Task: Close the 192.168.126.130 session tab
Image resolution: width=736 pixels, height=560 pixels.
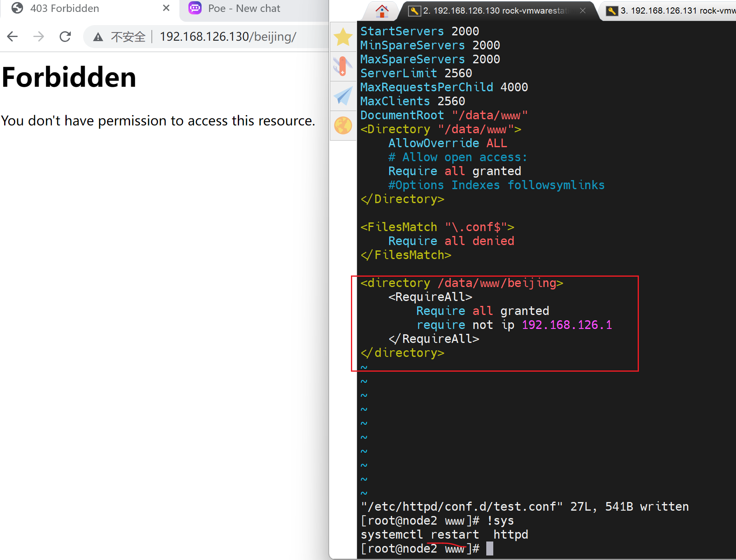Action: (x=583, y=11)
